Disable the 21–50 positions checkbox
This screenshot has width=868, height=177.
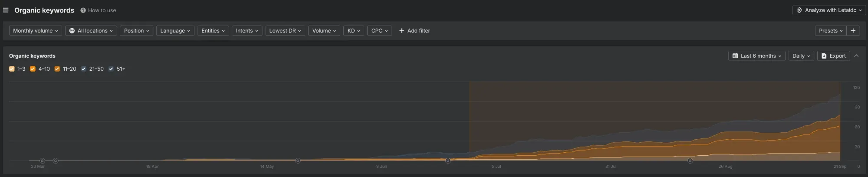tap(83, 69)
